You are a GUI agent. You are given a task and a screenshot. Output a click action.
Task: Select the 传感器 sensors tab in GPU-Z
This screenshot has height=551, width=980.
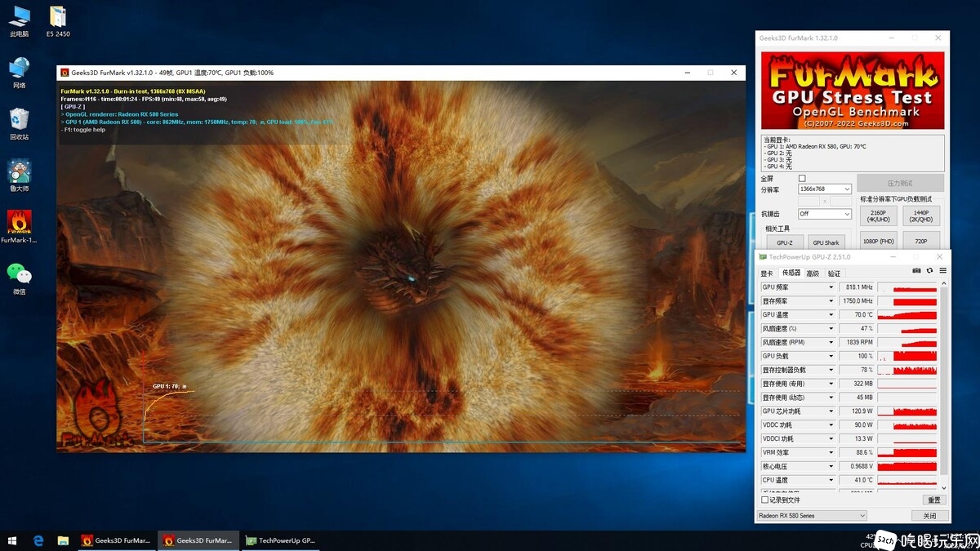click(791, 273)
